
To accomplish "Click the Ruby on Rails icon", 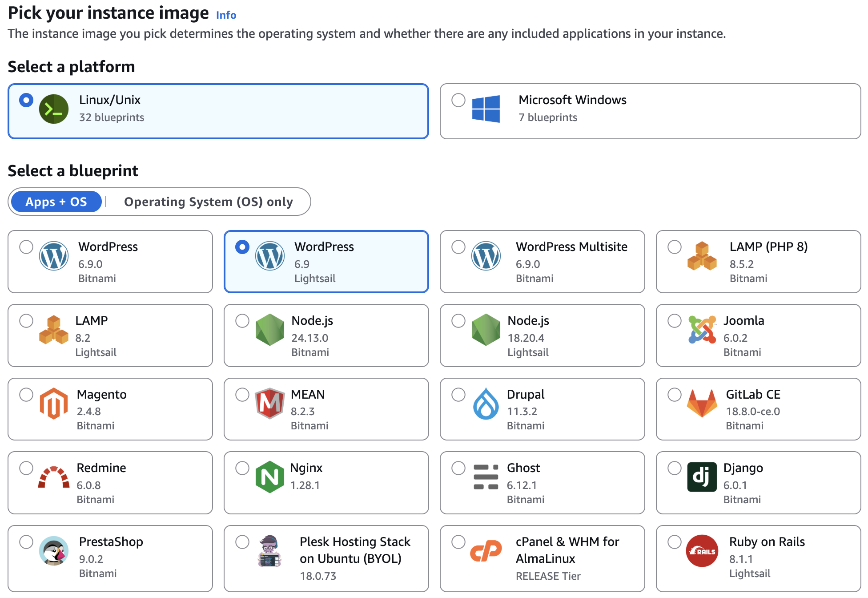I will pos(702,551).
